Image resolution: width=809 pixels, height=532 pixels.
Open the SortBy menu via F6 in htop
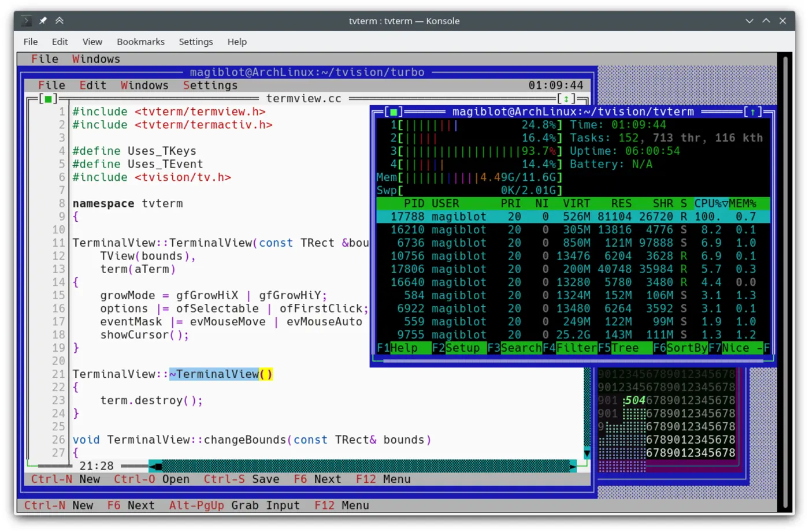(682, 348)
